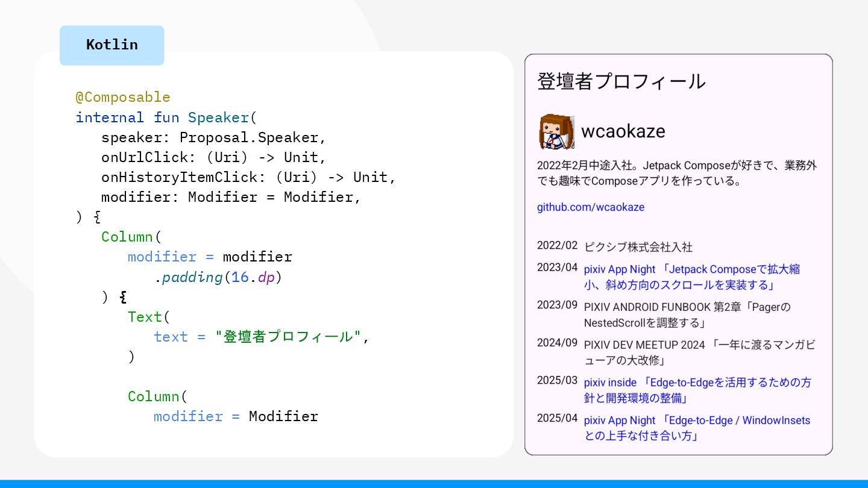
Task: Click the ピクシブ株式会社入社 history entry
Action: click(638, 247)
